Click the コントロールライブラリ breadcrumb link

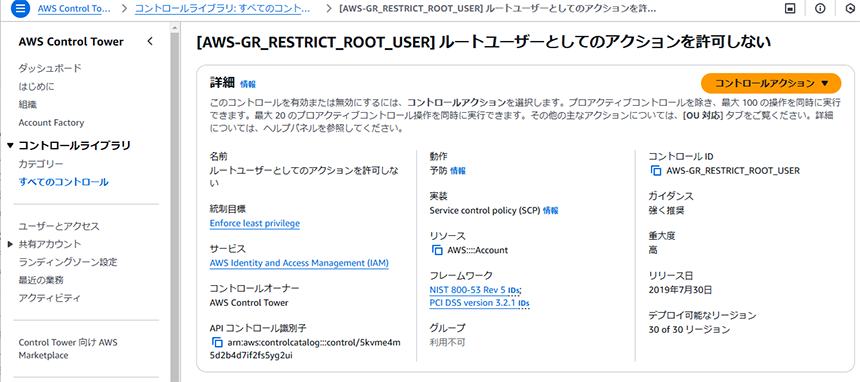pos(222,9)
